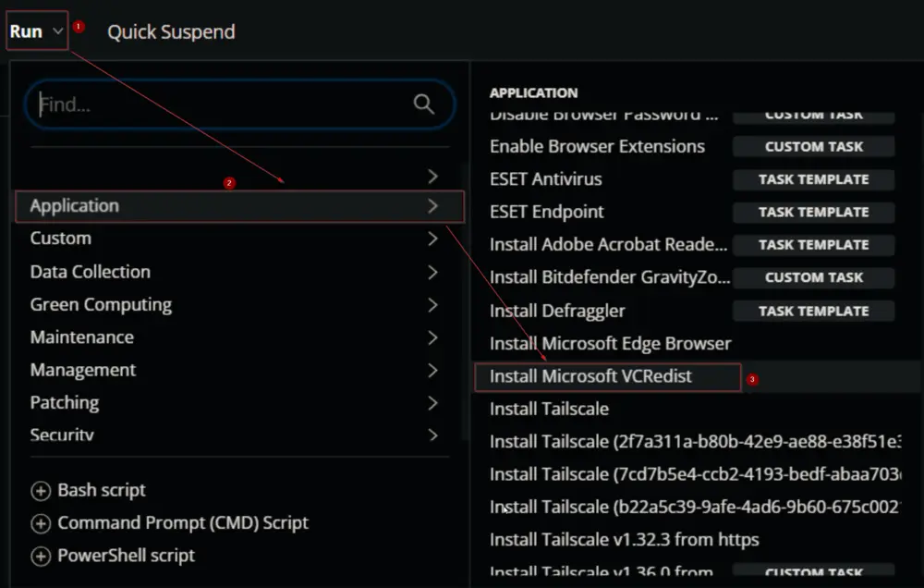Create a new PowerShell script

point(126,556)
